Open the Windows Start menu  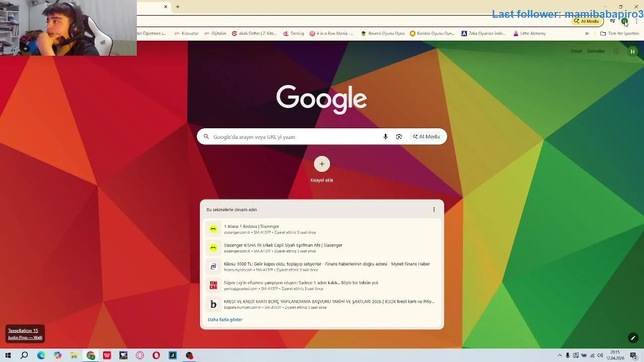tap(8, 355)
